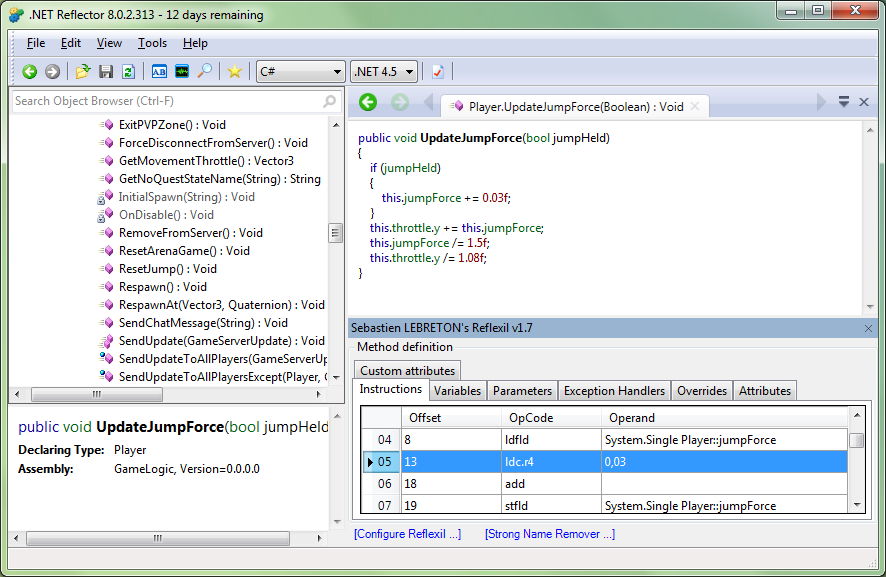Viewport: 886px width, 577px height.
Task: Click the yellow star bookmarks icon
Action: 234,72
